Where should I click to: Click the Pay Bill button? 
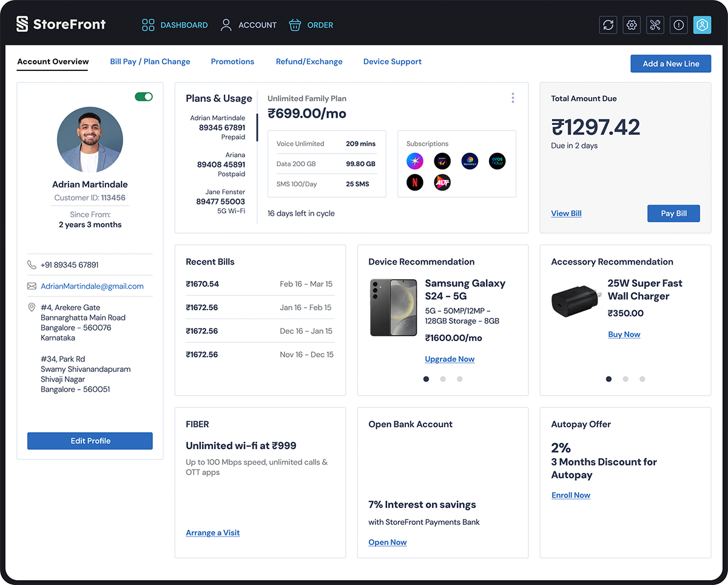(x=673, y=213)
